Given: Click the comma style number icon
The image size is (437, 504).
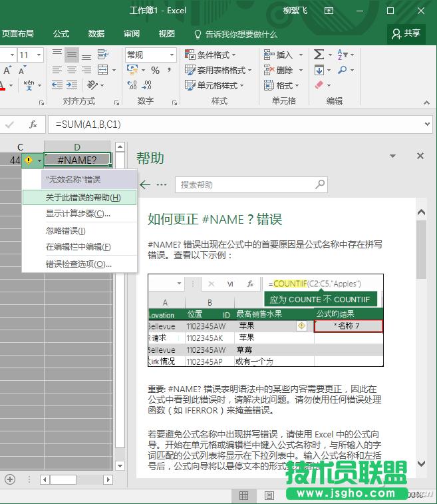Looking at the screenshot, I should (x=170, y=70).
